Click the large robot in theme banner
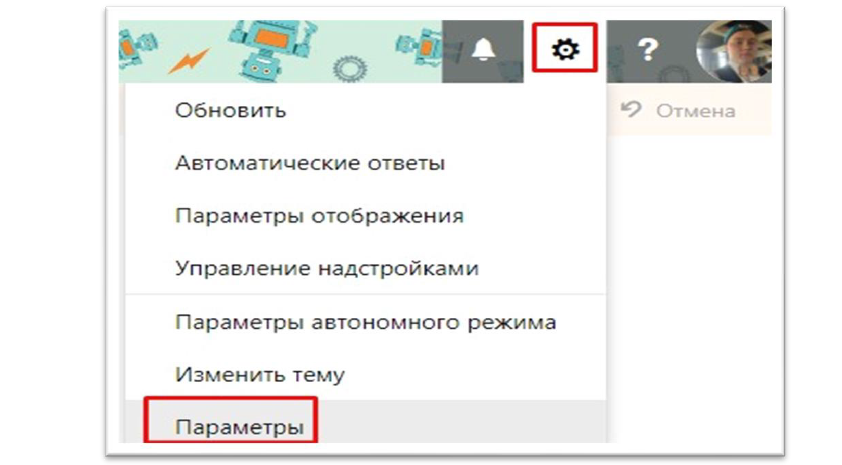 (269, 49)
